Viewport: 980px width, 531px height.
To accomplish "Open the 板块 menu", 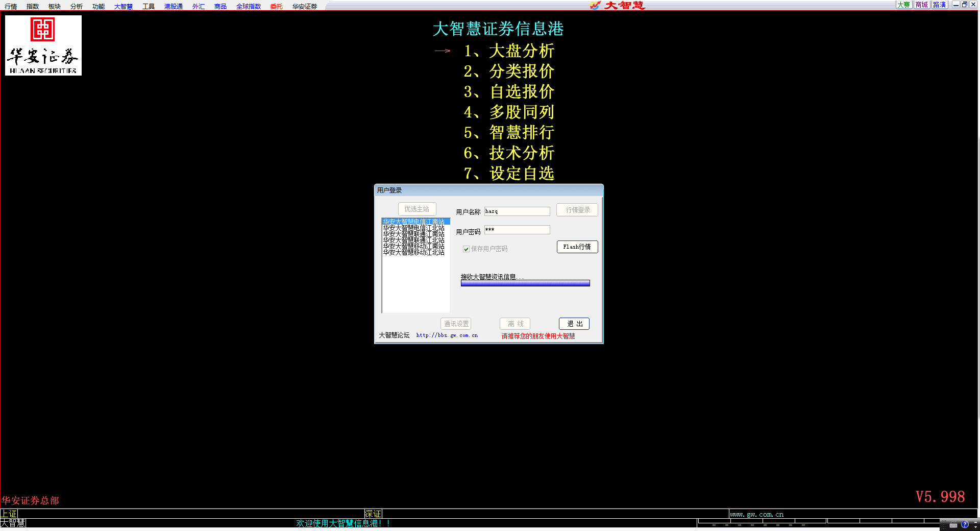I will (55, 6).
